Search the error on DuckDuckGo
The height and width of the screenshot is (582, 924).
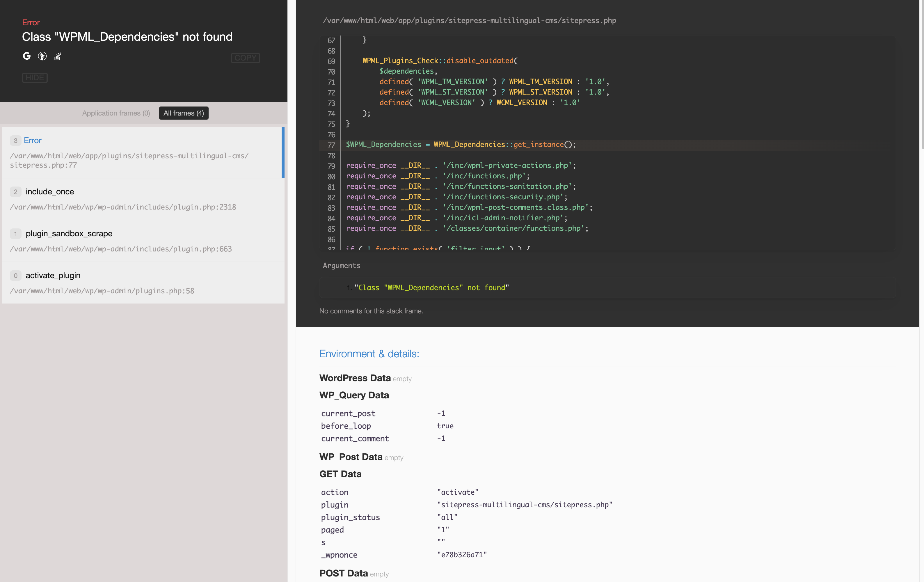[42, 56]
